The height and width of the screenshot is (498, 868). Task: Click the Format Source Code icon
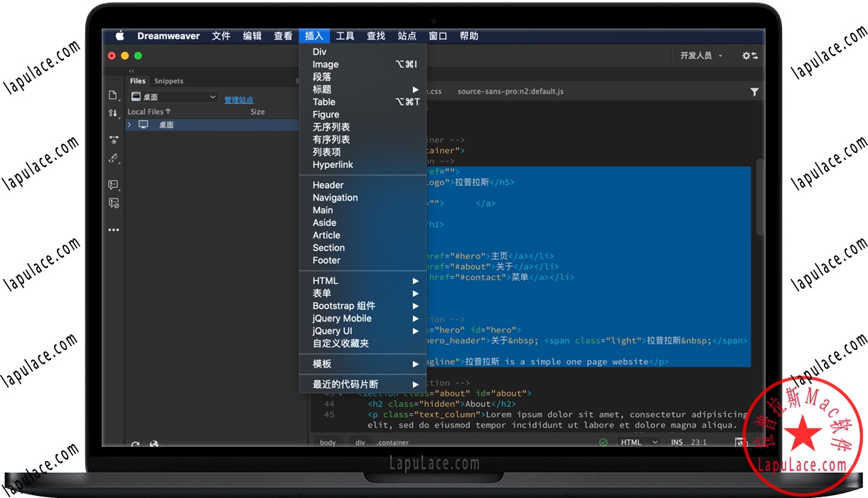click(x=113, y=159)
